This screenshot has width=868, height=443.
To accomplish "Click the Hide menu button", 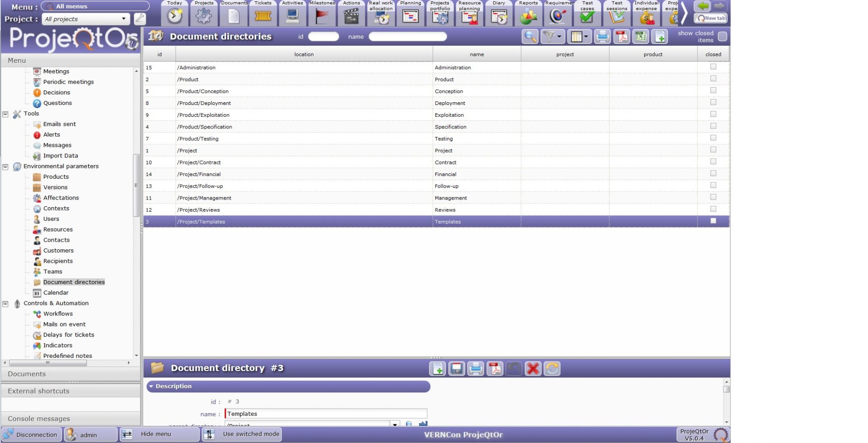I will 156,434.
